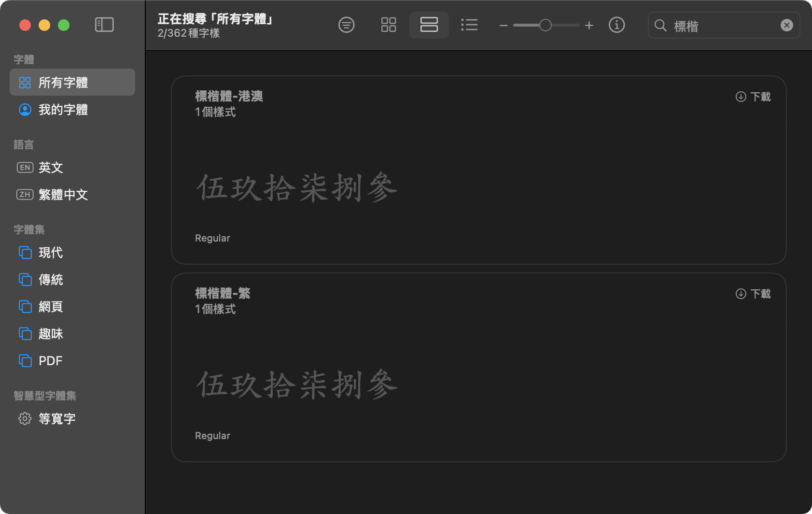Viewport: 812px width, 514px height.
Task: Decrease preview size with the minus control
Action: (x=503, y=25)
